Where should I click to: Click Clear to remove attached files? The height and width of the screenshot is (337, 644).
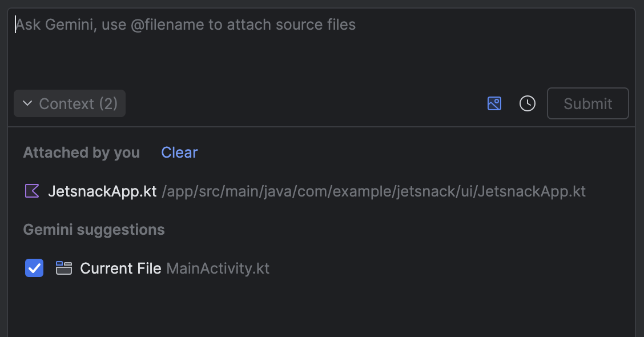point(179,152)
